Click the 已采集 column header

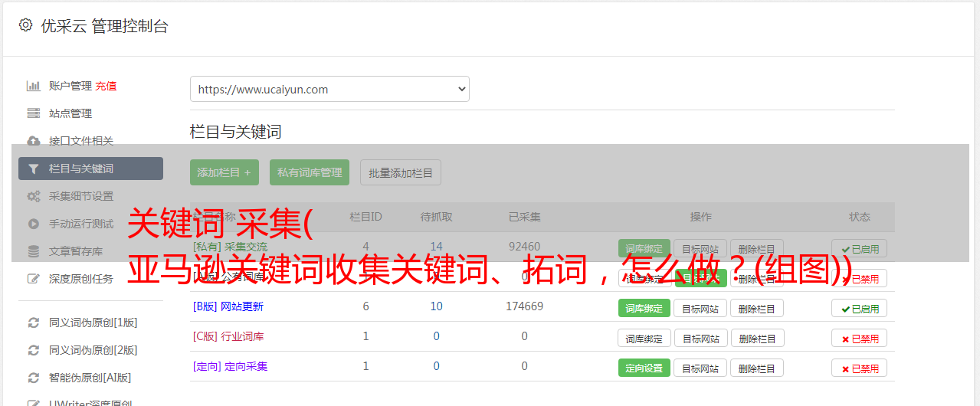point(524,217)
